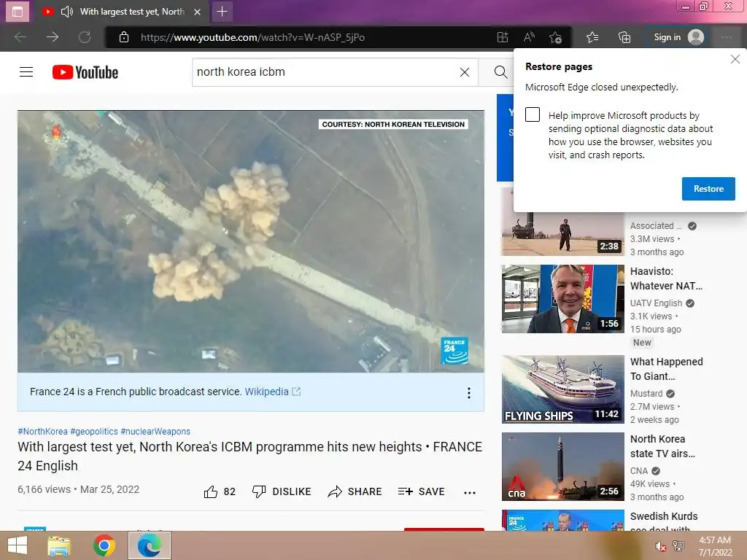
Task: Open the Favorites list
Action: [592, 37]
